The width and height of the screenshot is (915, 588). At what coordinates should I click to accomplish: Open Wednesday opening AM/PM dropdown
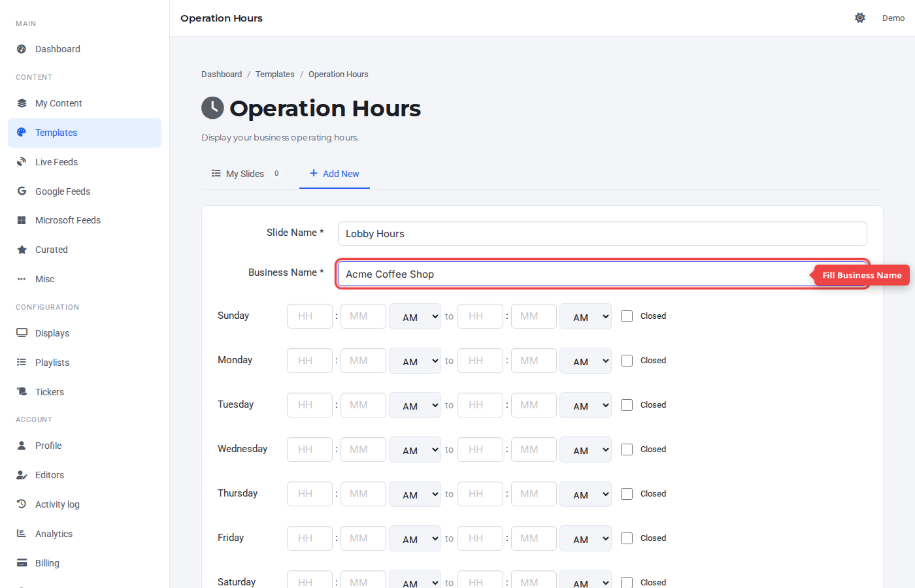415,449
